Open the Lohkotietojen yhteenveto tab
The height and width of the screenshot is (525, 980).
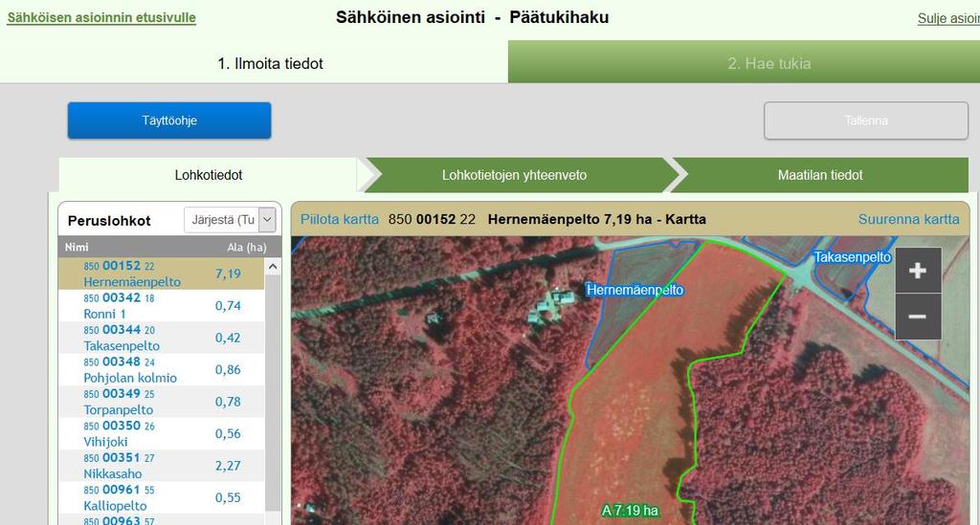tap(514, 175)
